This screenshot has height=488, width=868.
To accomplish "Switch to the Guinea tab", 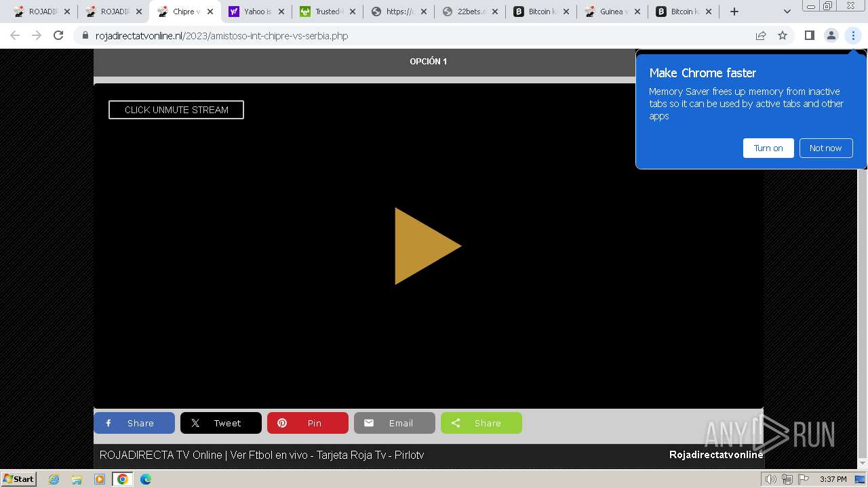I will [612, 12].
